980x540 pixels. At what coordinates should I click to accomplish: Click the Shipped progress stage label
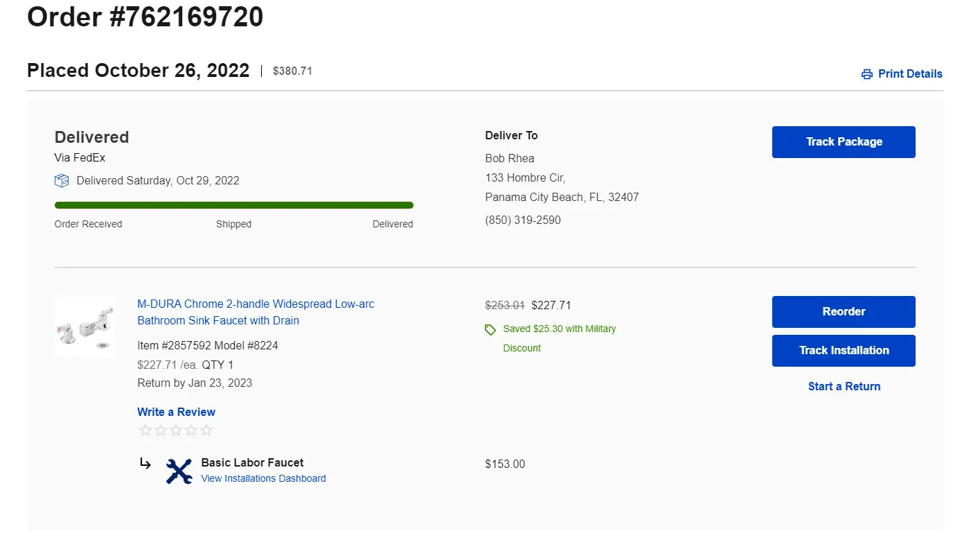click(233, 225)
